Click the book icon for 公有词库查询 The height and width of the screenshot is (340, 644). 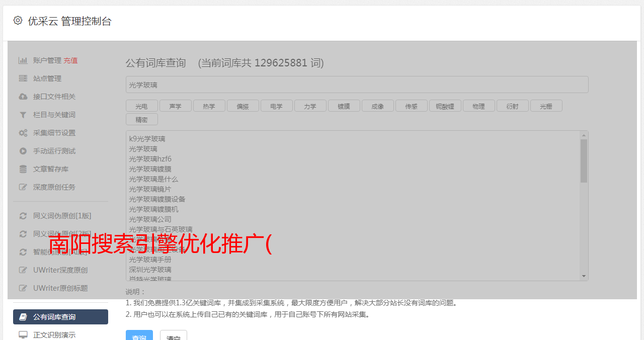point(23,317)
